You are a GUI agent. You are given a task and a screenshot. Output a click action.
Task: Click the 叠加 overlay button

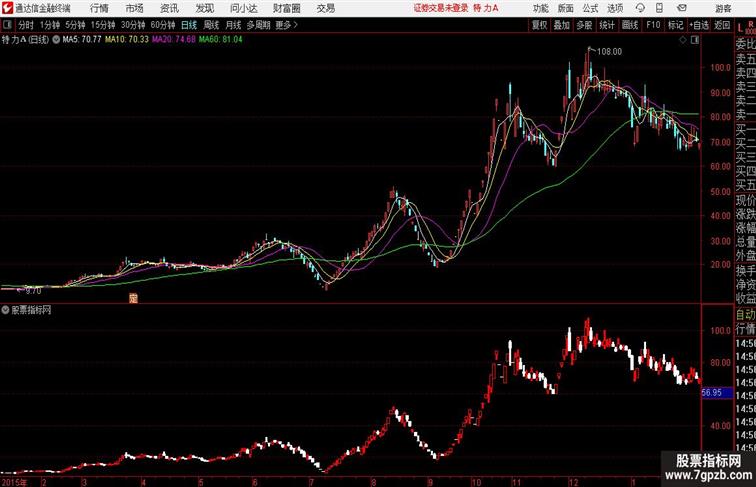click(x=562, y=25)
